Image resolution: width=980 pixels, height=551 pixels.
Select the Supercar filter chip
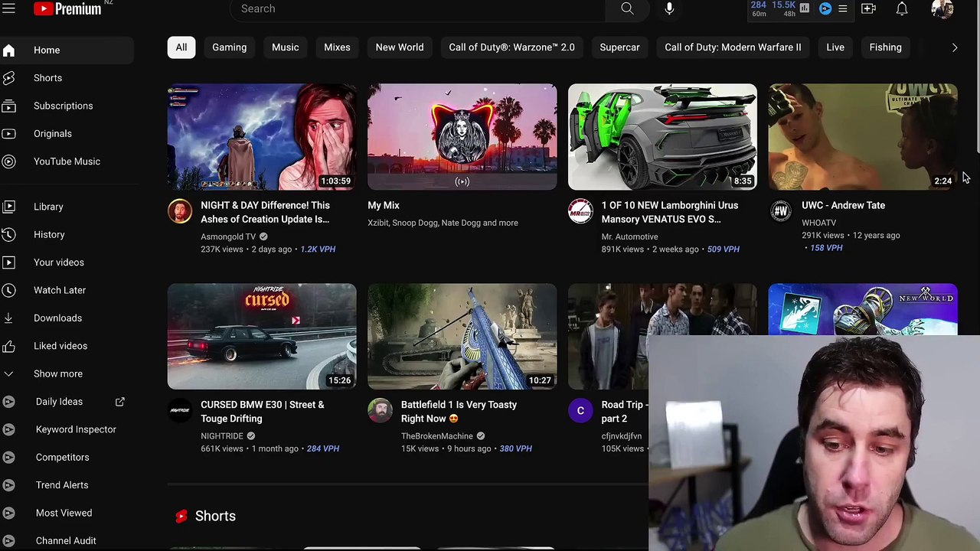click(619, 47)
